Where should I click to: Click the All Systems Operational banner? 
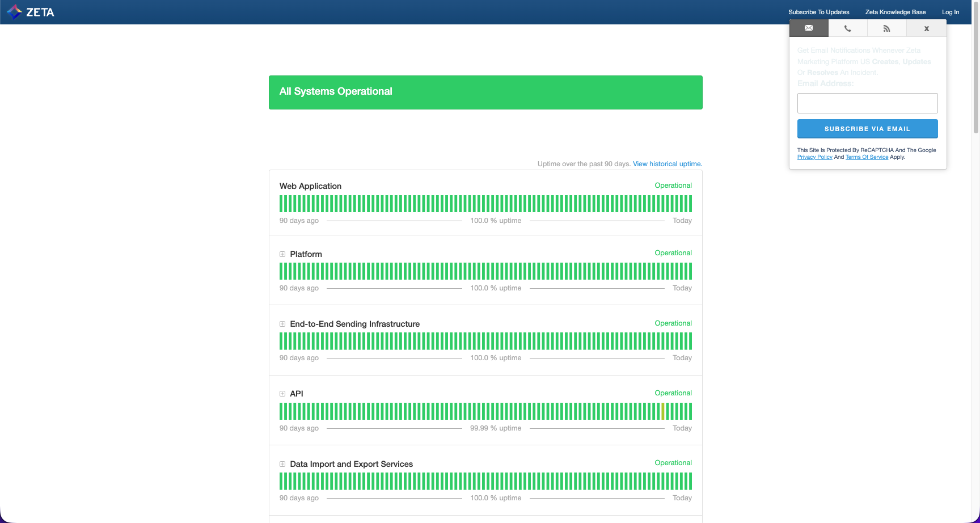485,92
